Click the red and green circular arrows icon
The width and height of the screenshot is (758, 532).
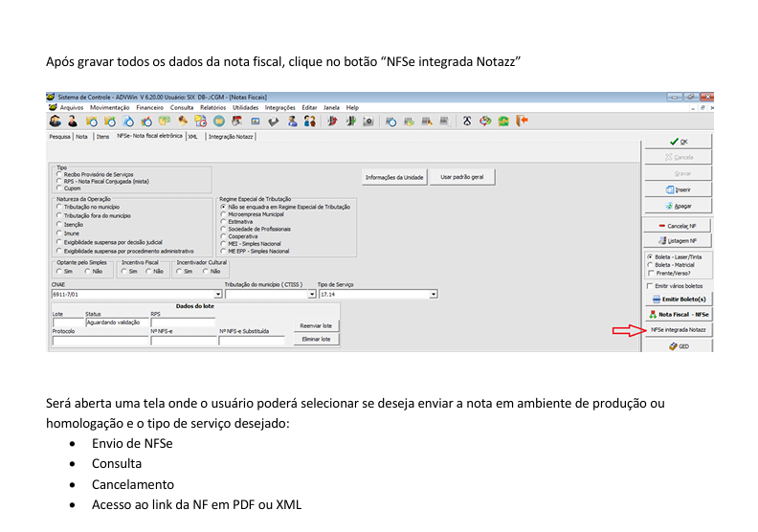click(x=485, y=121)
